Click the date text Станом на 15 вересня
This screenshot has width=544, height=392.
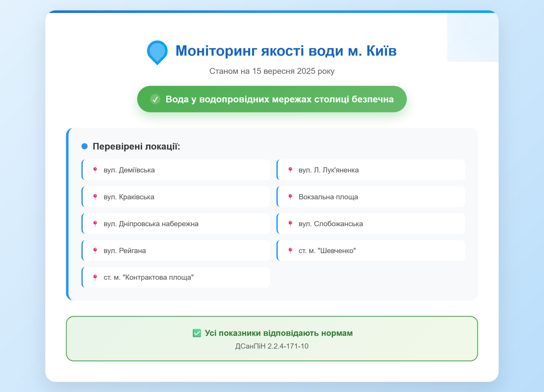[x=272, y=71]
